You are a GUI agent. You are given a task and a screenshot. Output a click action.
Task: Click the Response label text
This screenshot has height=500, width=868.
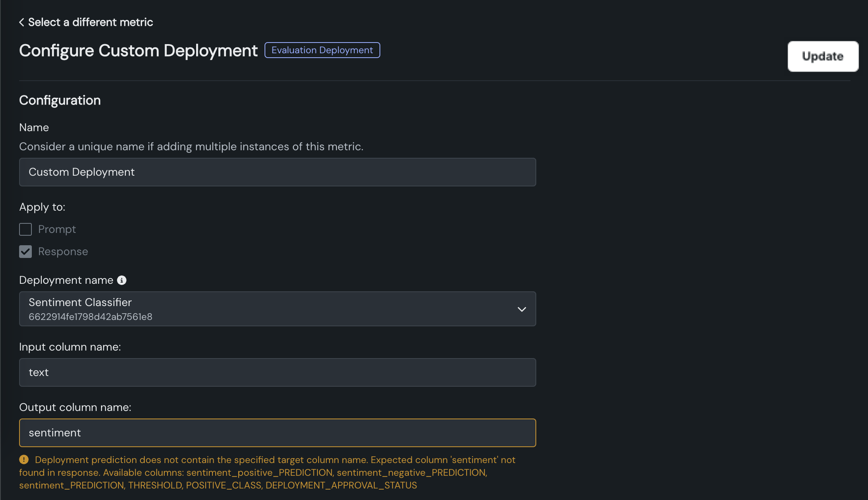[63, 252]
